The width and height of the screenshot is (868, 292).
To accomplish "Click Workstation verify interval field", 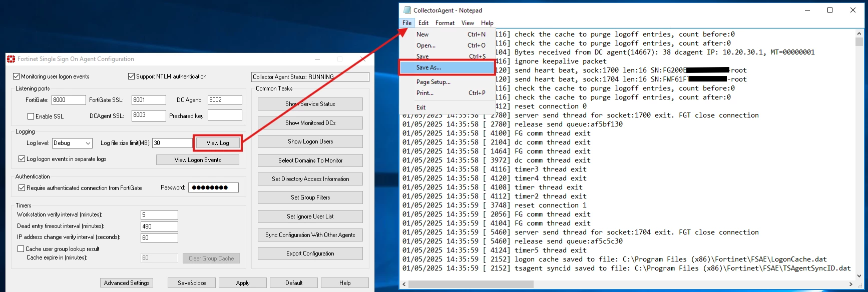I will [159, 215].
